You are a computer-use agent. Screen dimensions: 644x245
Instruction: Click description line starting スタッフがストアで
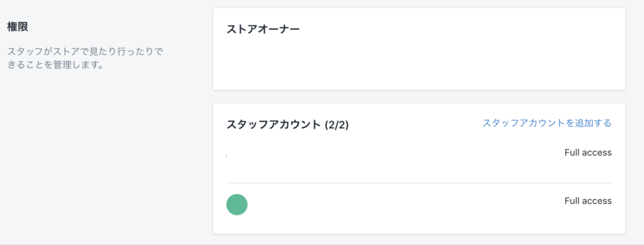(86, 52)
